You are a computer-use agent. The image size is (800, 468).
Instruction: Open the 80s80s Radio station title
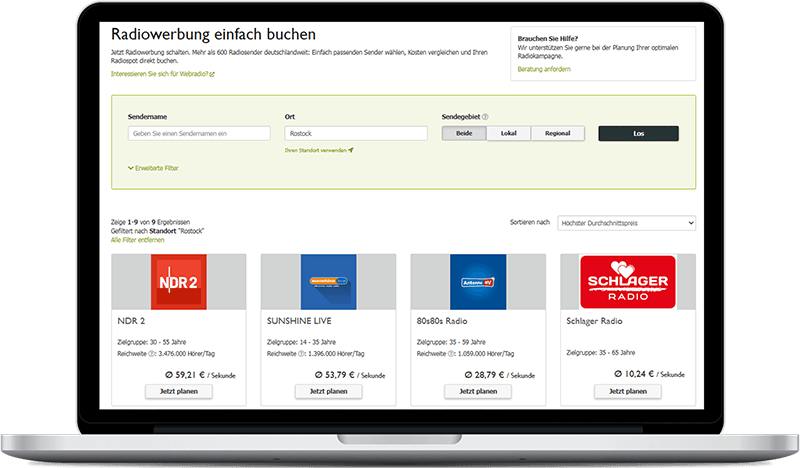(442, 321)
